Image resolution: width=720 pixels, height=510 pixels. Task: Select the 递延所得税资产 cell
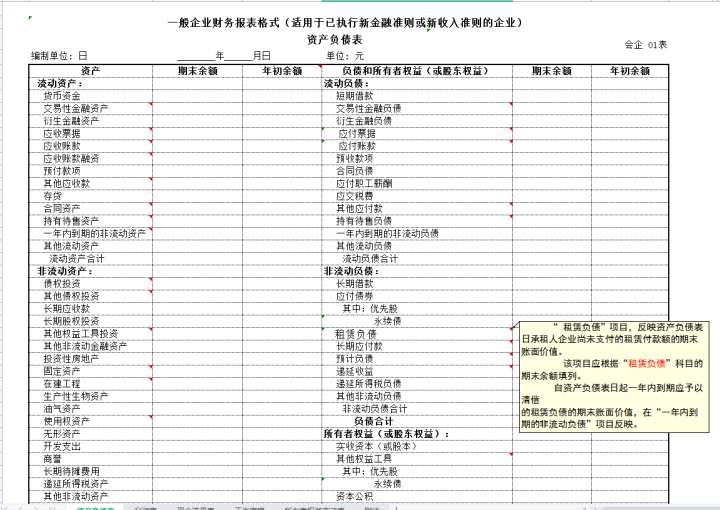point(90,484)
